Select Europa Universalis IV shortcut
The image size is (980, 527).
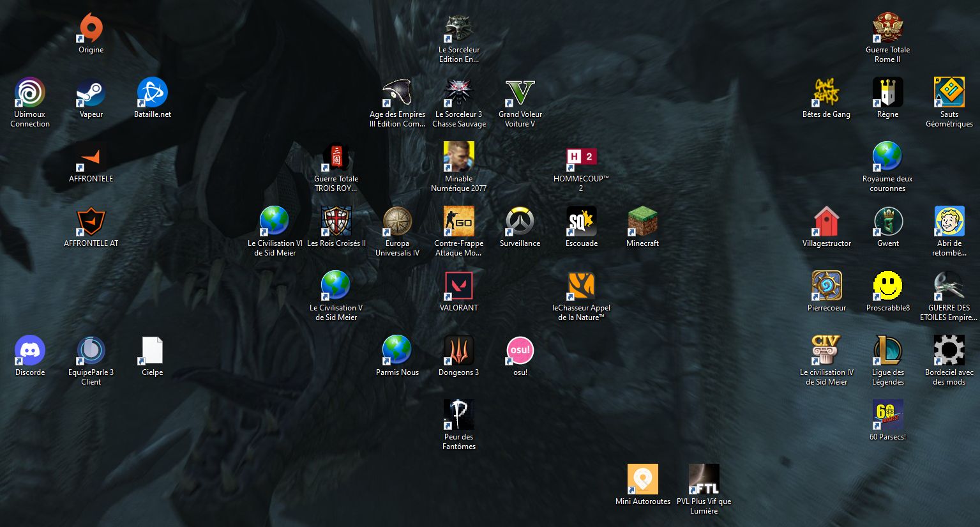click(398, 222)
